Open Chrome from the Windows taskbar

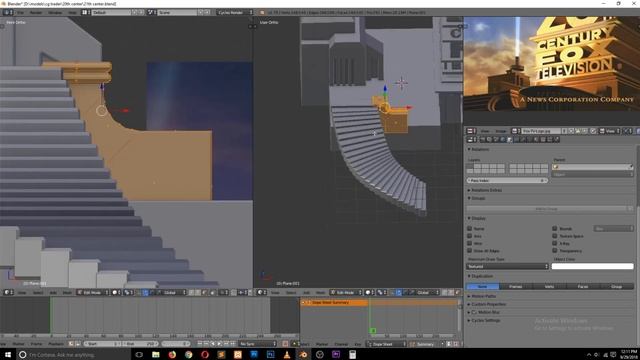pyautogui.click(x=189, y=354)
